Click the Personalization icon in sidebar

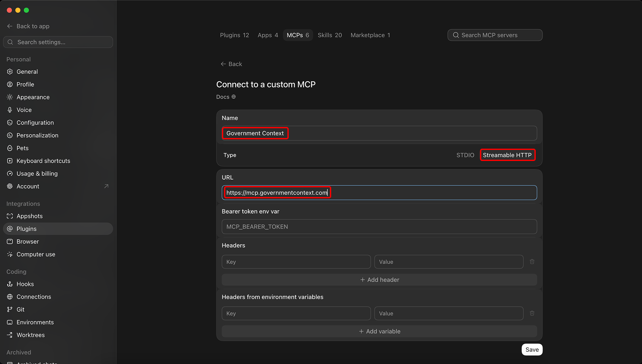coord(10,135)
